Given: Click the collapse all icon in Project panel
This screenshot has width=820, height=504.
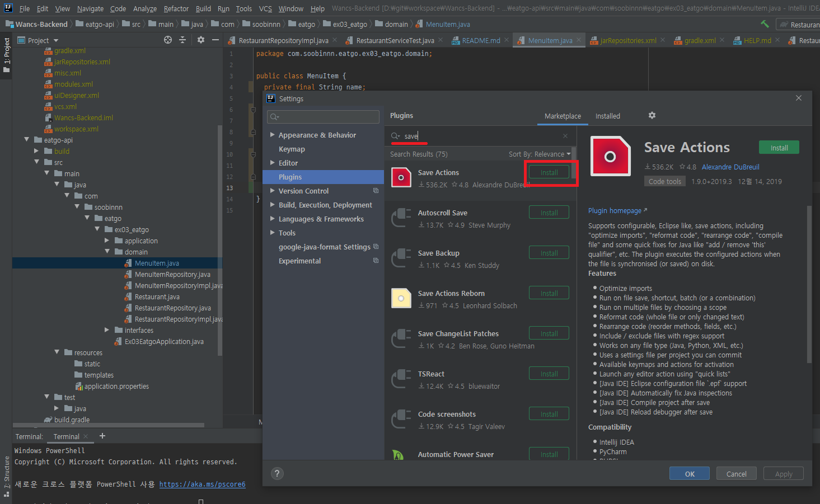Looking at the screenshot, I should click(182, 40).
